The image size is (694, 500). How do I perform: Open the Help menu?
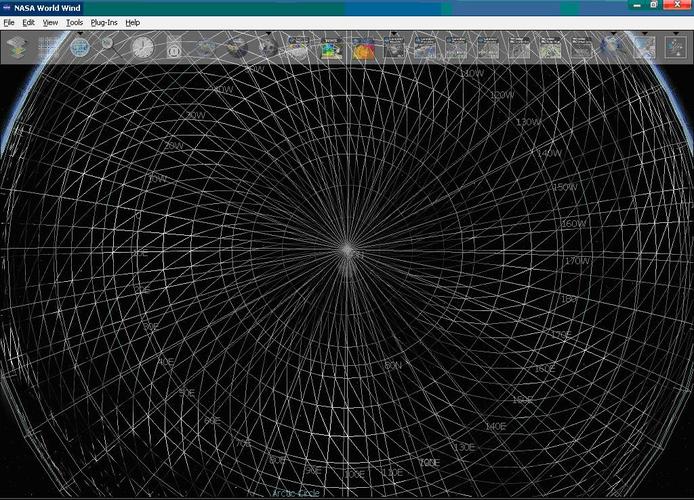(133, 22)
